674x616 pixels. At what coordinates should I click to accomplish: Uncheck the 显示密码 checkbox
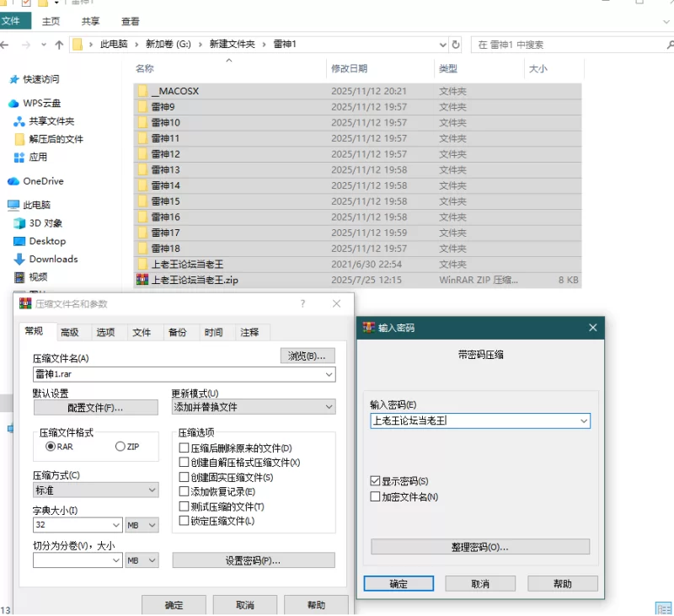click(x=376, y=481)
